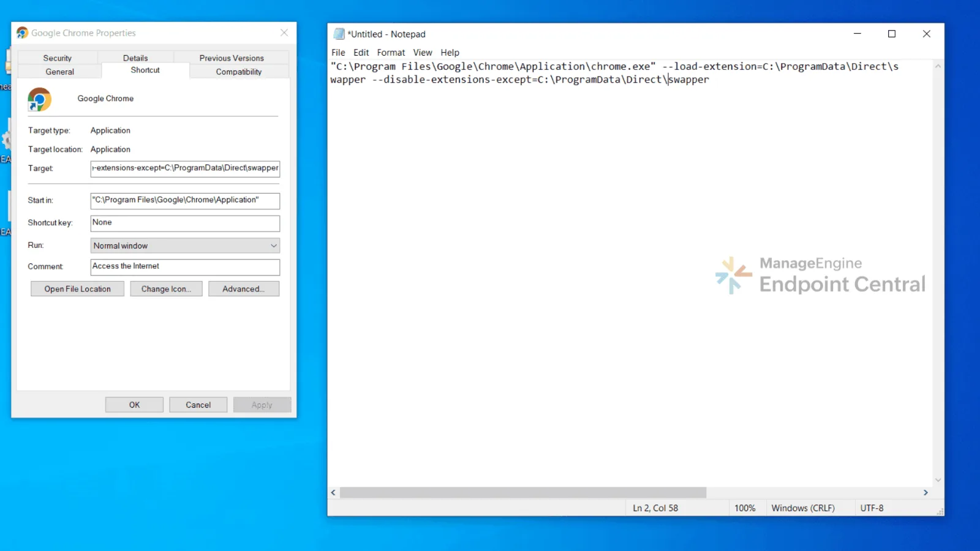Click the Notepad icon in the title bar
980x551 pixels.
click(339, 34)
